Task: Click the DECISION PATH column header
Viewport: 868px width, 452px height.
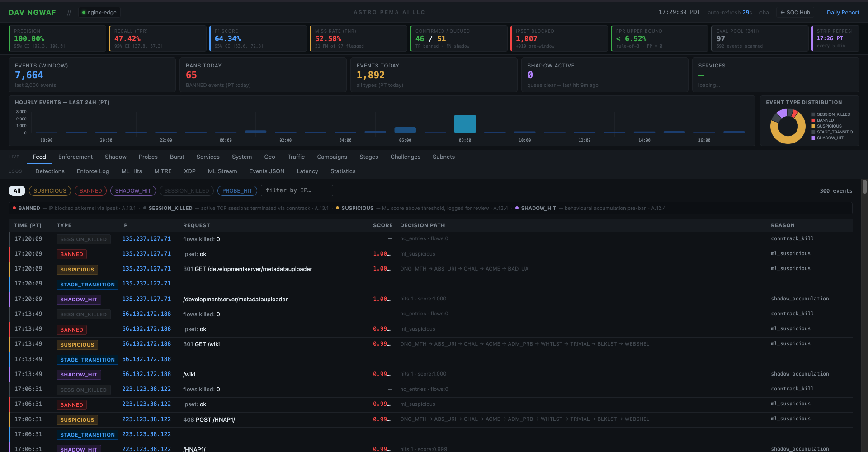Action: point(423,225)
